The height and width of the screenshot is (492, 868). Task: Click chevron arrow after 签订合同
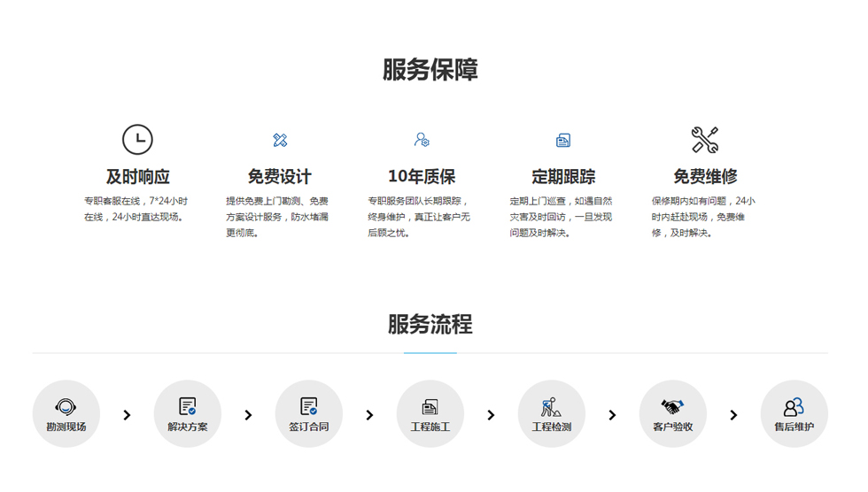[369, 415]
